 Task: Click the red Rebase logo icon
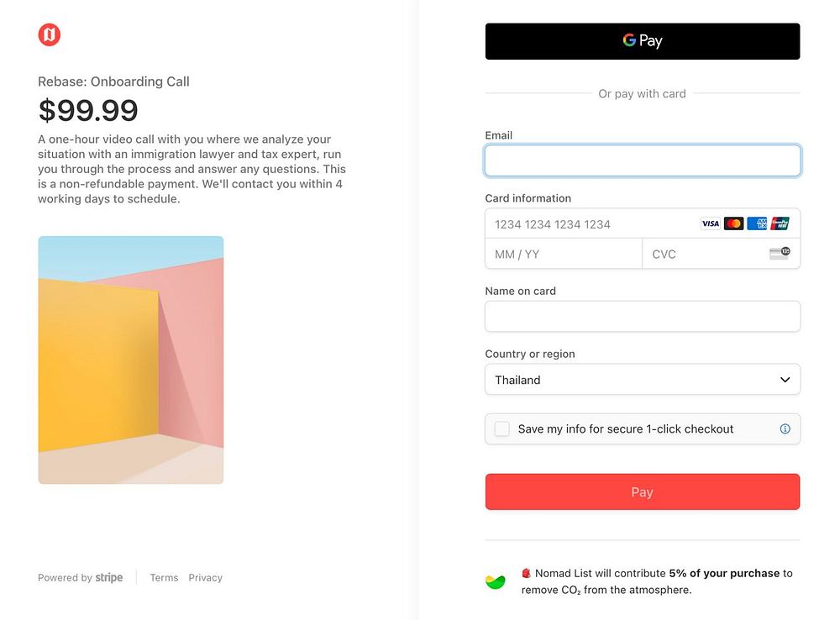click(x=50, y=34)
